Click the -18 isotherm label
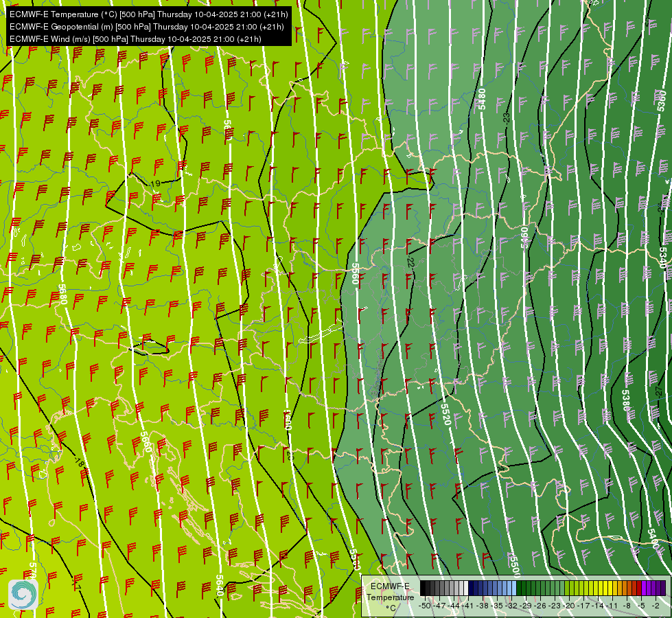This screenshot has height=618, width=672. (79, 462)
